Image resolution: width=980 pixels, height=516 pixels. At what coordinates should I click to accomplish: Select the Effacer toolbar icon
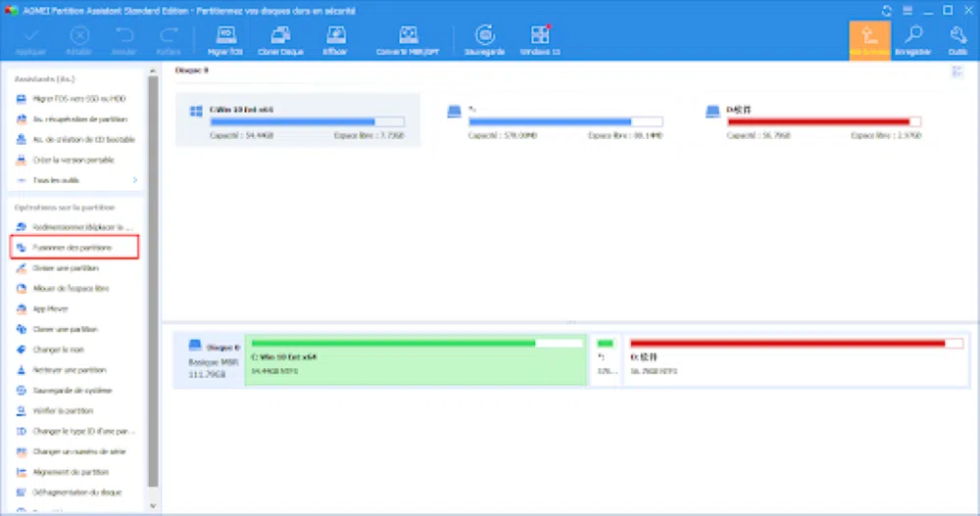(335, 40)
